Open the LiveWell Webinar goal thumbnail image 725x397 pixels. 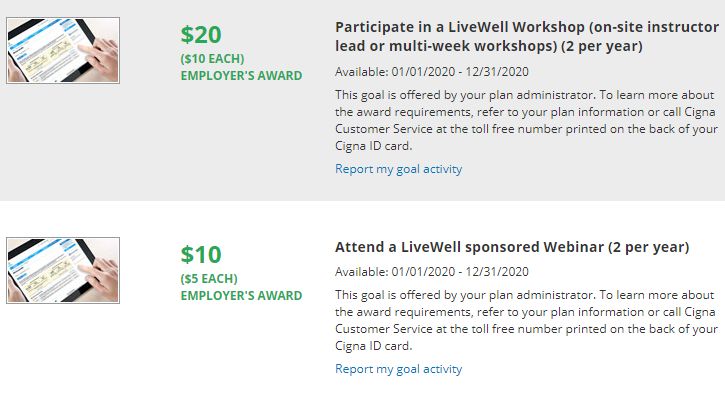click(x=63, y=270)
